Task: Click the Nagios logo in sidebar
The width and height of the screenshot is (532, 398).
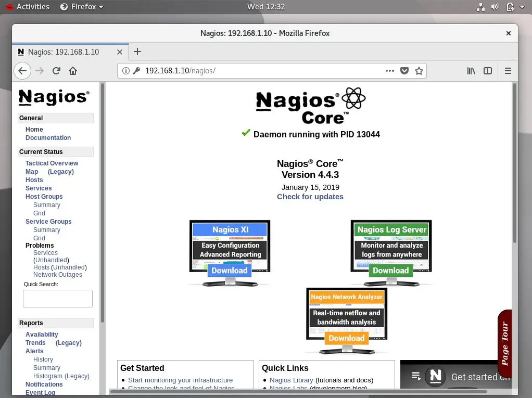Action: (54, 97)
